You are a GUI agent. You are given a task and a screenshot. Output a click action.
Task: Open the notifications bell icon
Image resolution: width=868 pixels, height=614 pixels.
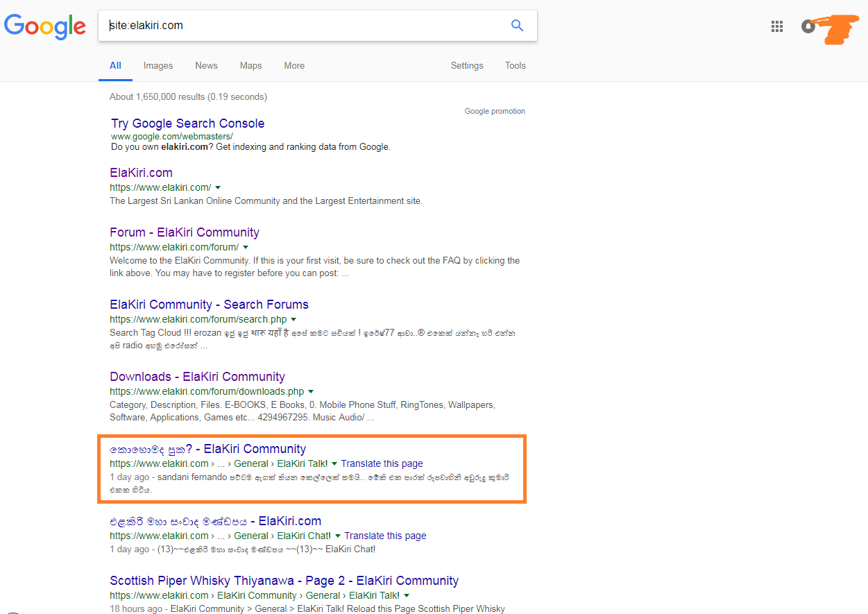[808, 26]
